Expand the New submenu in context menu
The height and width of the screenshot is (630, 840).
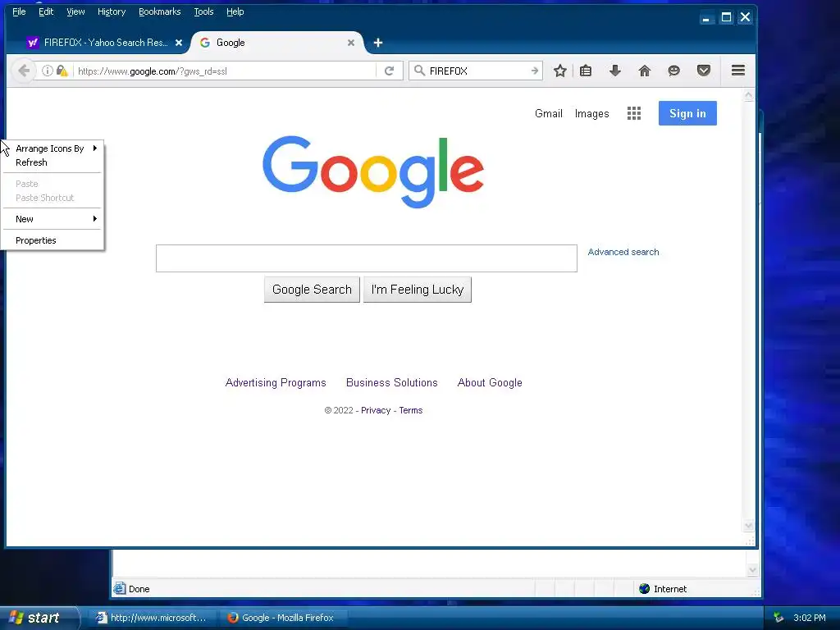52,218
